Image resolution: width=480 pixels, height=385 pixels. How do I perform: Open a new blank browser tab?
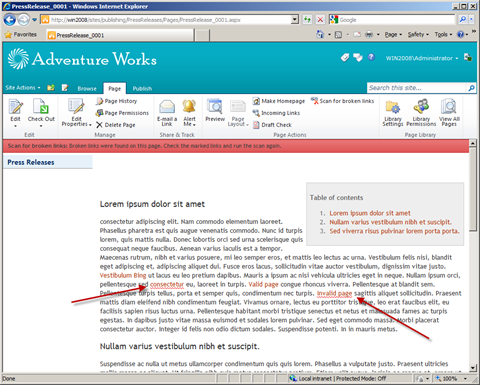tap(202, 35)
